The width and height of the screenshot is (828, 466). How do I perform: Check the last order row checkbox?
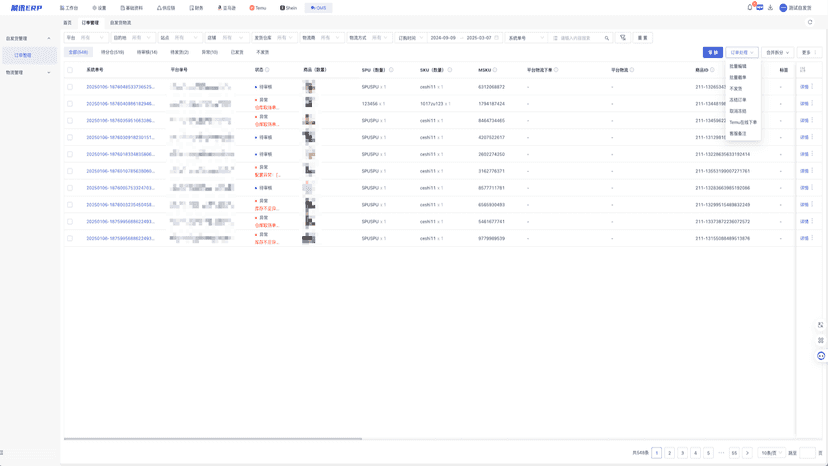coord(70,238)
